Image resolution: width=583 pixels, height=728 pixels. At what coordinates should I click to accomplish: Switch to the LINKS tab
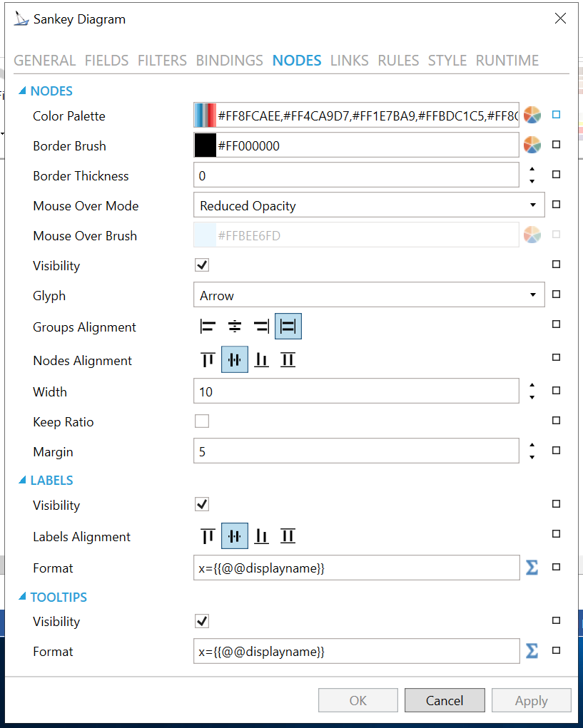pyautogui.click(x=349, y=61)
